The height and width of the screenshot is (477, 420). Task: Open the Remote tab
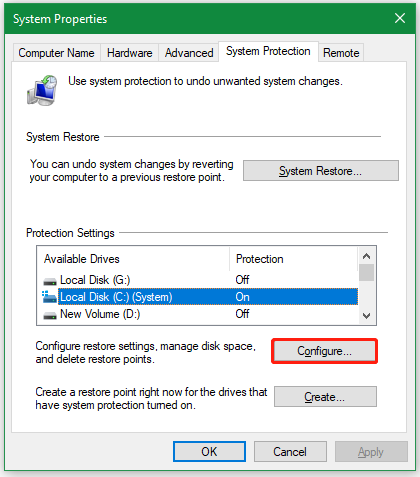point(341,53)
